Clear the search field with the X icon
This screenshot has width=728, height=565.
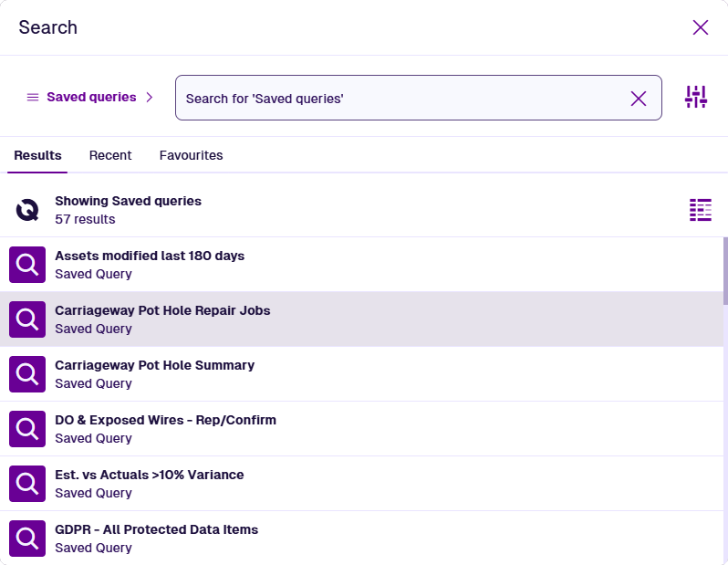pos(639,99)
